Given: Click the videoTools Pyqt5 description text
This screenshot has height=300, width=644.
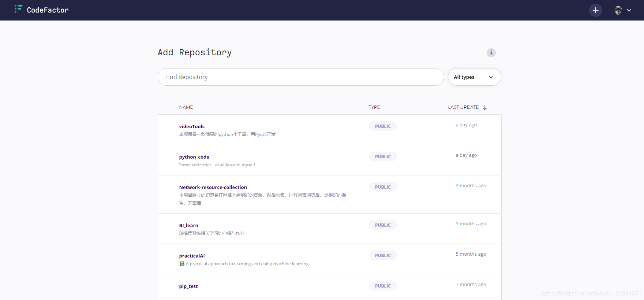Looking at the screenshot, I should 227,134.
